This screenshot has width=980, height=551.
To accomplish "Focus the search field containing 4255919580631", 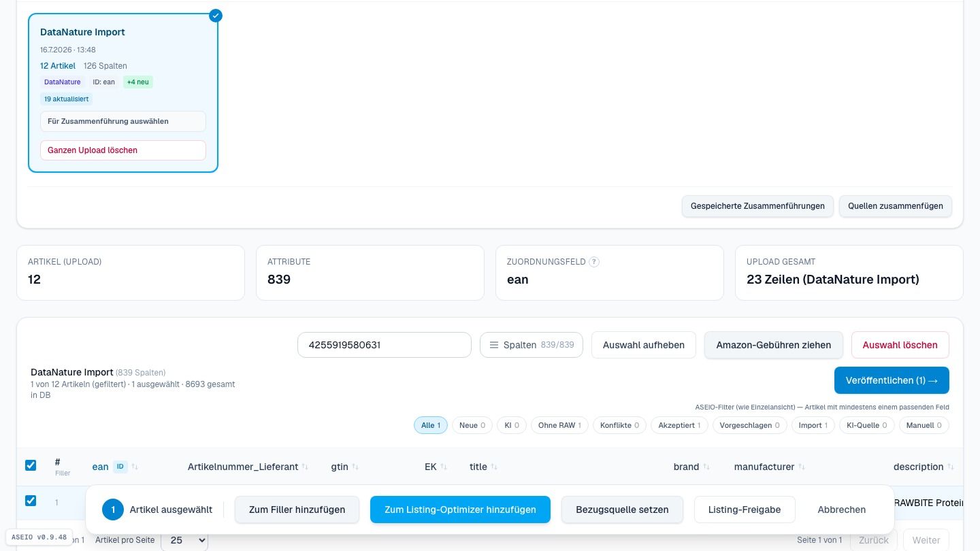I will (x=385, y=345).
